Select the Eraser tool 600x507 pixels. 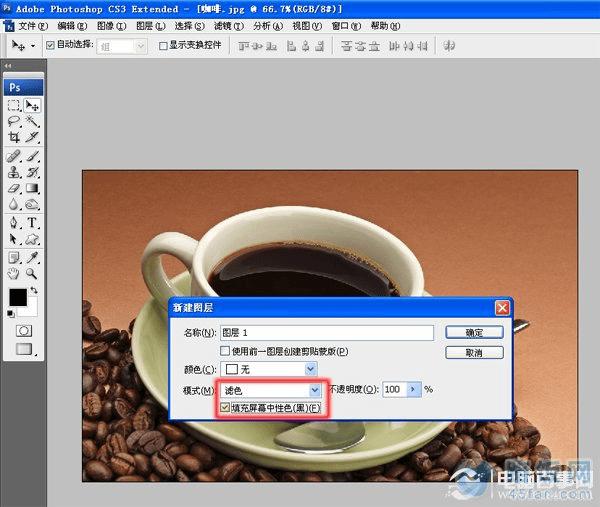[14, 188]
